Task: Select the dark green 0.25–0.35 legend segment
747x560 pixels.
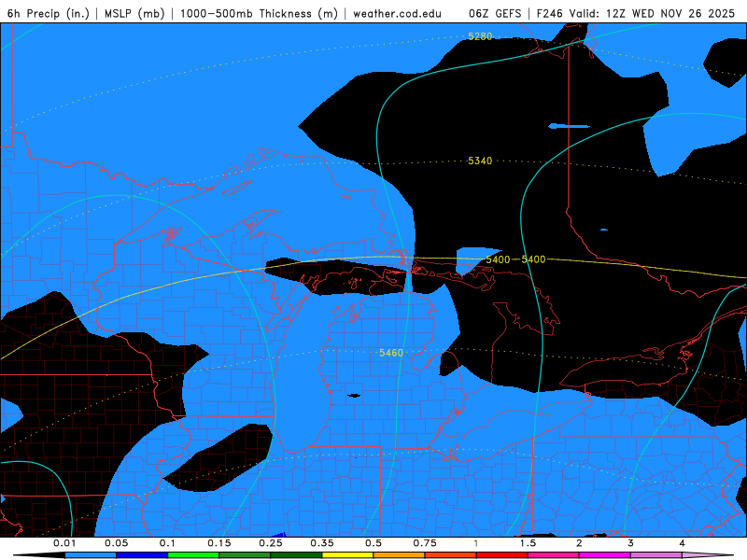Action: [296, 555]
